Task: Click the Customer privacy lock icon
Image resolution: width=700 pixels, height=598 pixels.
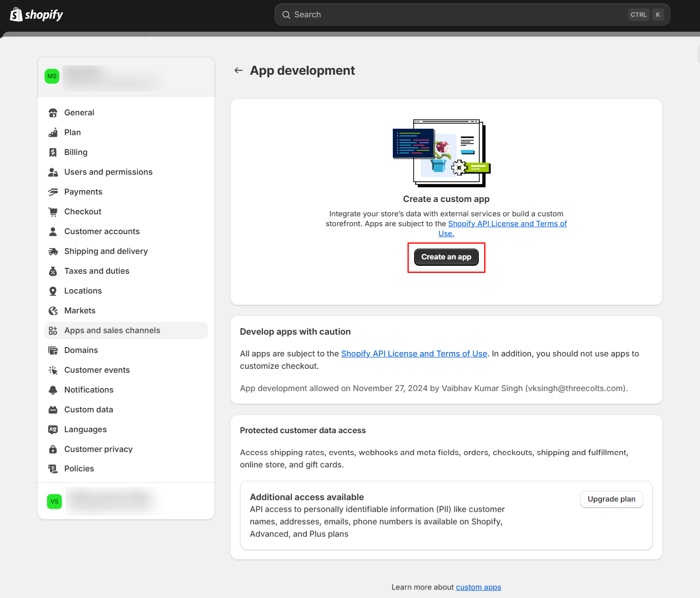Action: pos(53,449)
